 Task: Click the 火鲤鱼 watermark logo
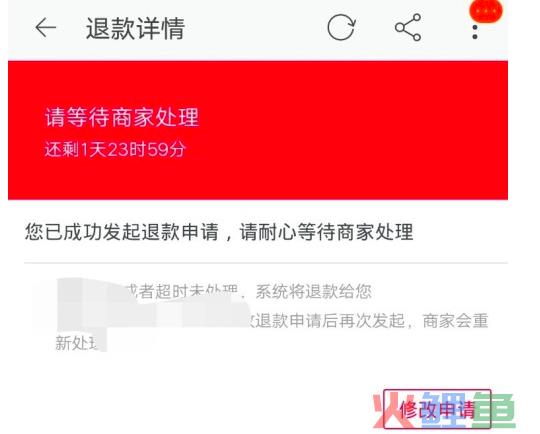(444, 410)
